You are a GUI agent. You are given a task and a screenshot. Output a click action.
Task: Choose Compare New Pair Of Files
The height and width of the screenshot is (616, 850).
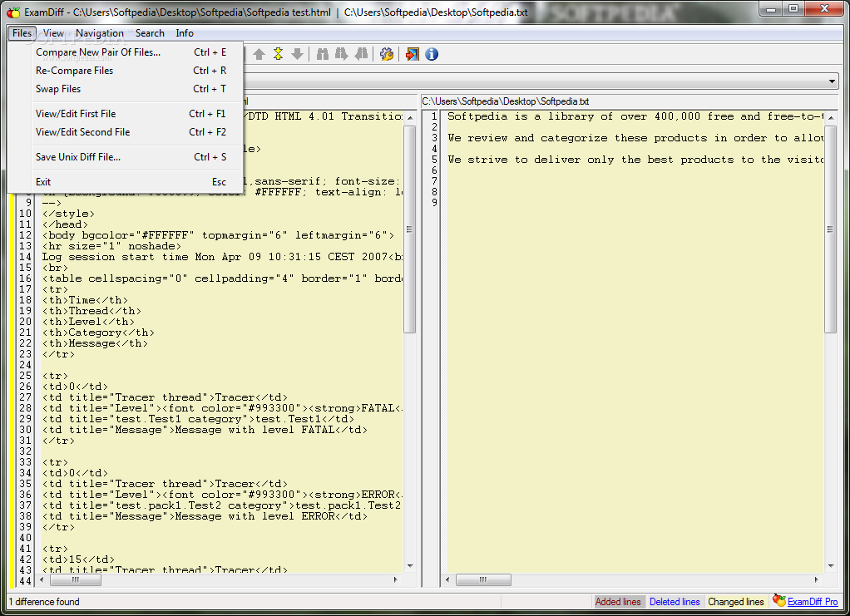126,52
